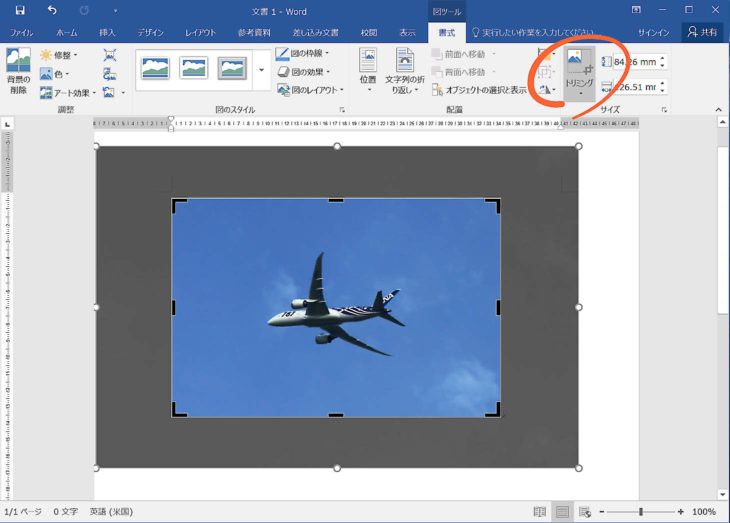Screen dimensions: 730x523
Task: Switch to print layout view button
Action: [562, 512]
